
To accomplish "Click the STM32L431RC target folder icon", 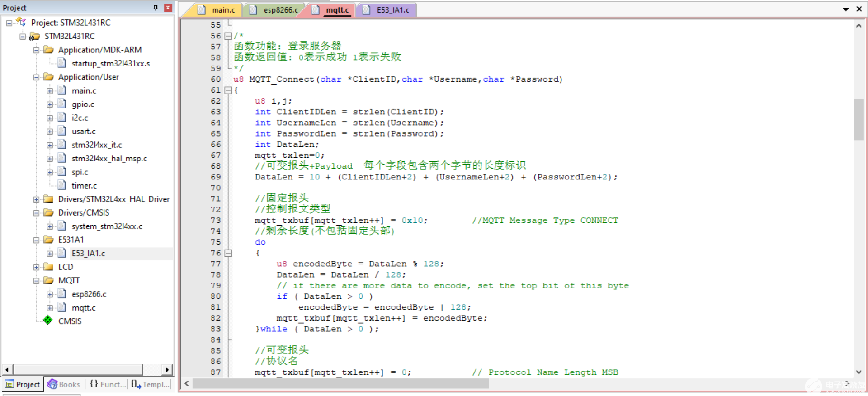I will [35, 36].
